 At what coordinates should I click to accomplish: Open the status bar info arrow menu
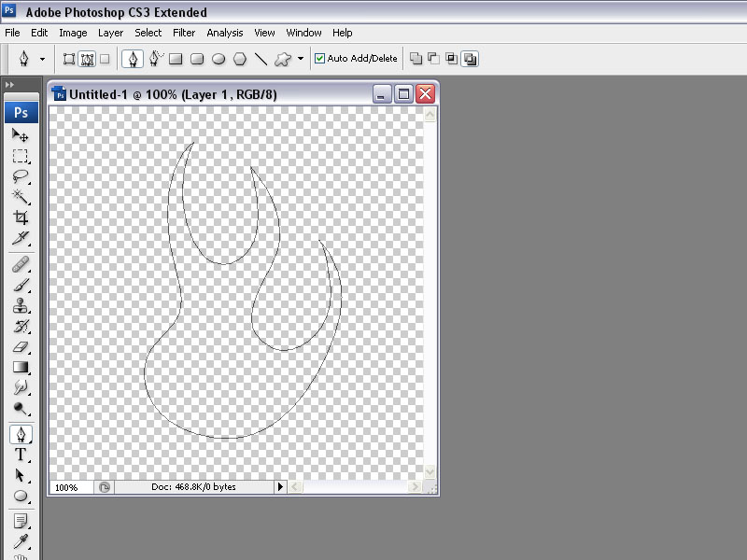[x=279, y=487]
